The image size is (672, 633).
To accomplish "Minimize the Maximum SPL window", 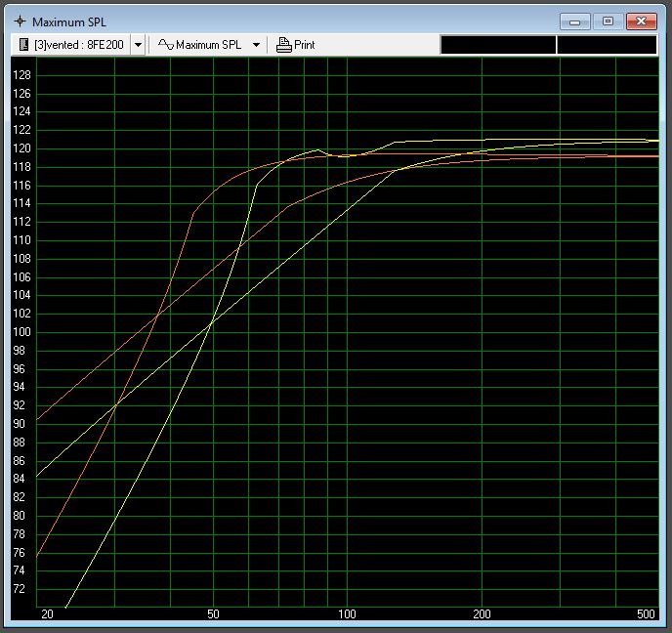I will (x=574, y=21).
